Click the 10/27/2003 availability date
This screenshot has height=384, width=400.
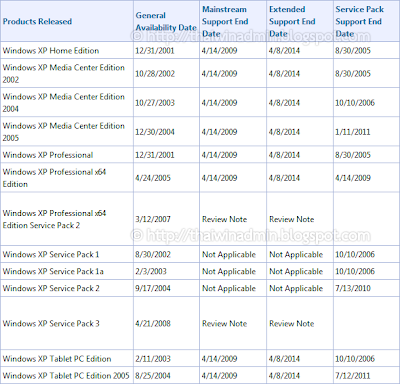click(155, 103)
